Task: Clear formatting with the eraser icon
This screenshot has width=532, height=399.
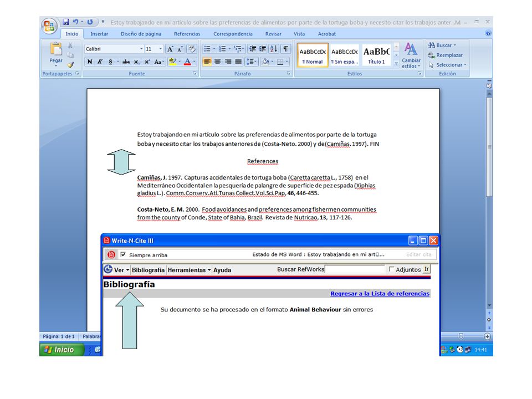Action: (192, 49)
